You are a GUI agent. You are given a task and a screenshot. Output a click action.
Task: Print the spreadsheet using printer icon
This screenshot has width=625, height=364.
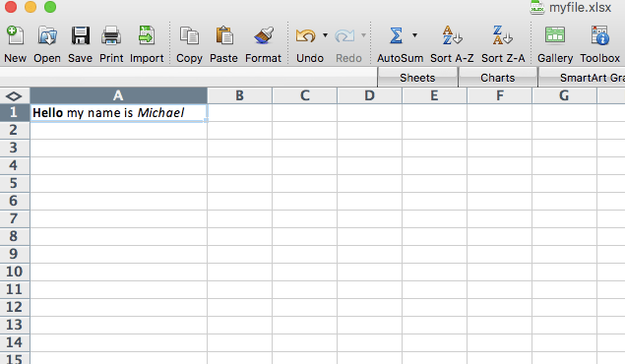tap(111, 35)
